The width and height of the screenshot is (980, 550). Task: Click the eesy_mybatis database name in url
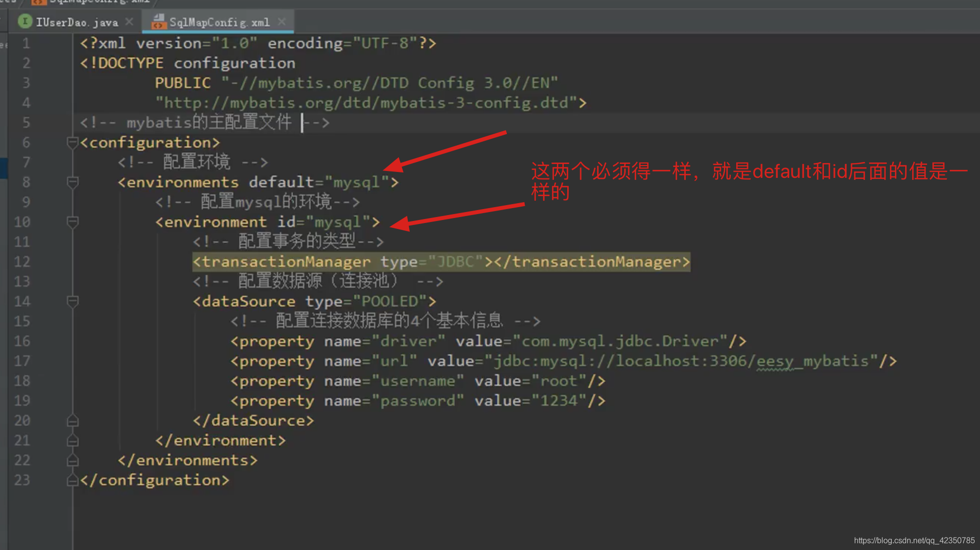coord(813,361)
